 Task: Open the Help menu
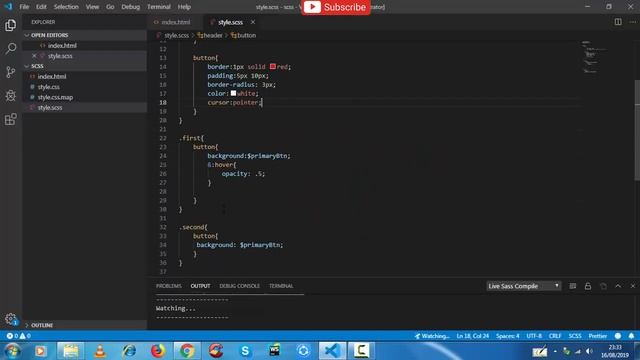click(x=184, y=7)
